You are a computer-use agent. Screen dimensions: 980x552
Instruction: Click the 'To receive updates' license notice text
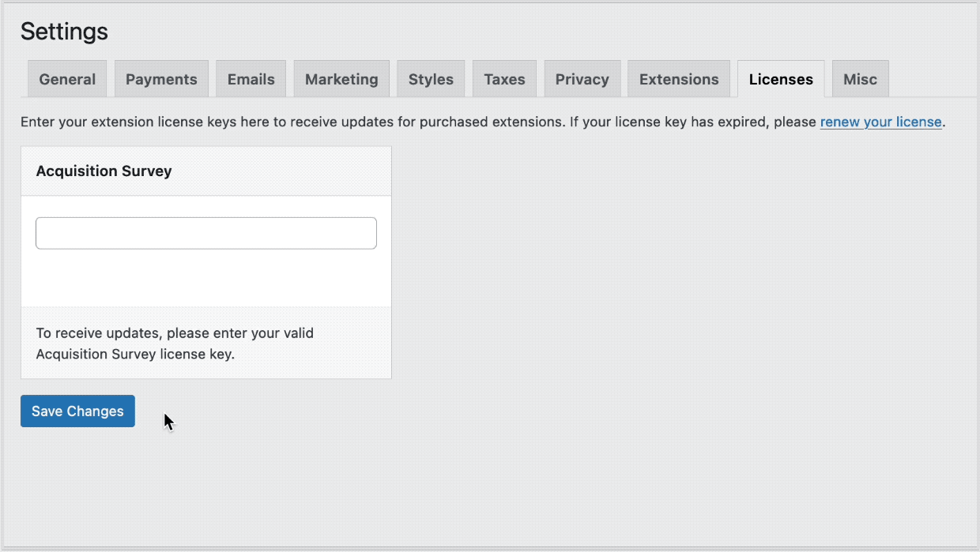pos(175,344)
